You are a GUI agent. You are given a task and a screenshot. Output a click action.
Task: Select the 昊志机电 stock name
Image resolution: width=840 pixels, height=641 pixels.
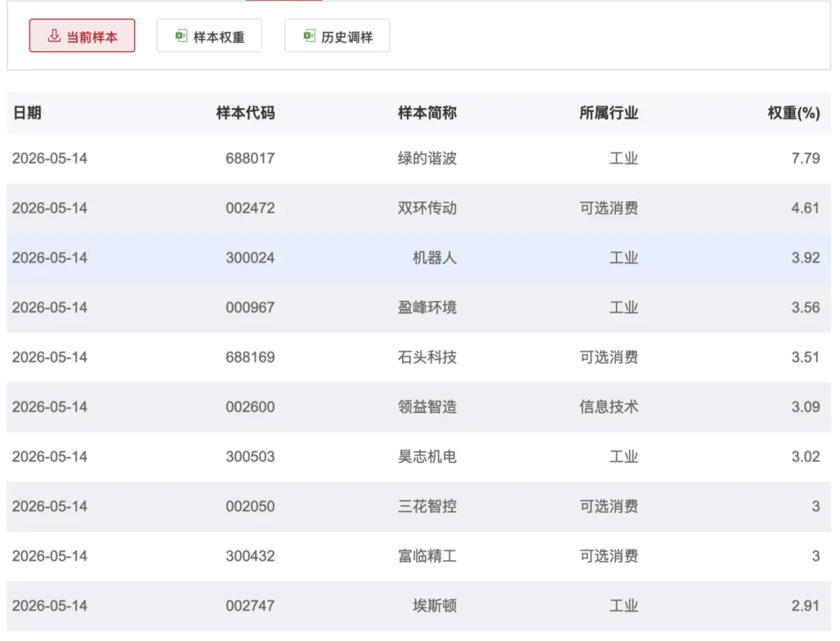coord(427,456)
